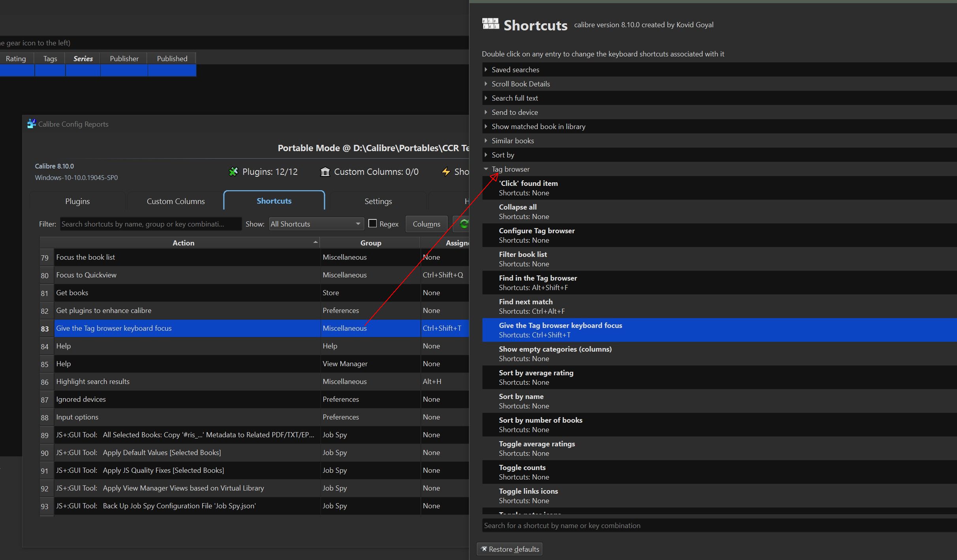Screen dimensions: 957x560
Task: Click the Published column header in library
Action: pos(172,58)
